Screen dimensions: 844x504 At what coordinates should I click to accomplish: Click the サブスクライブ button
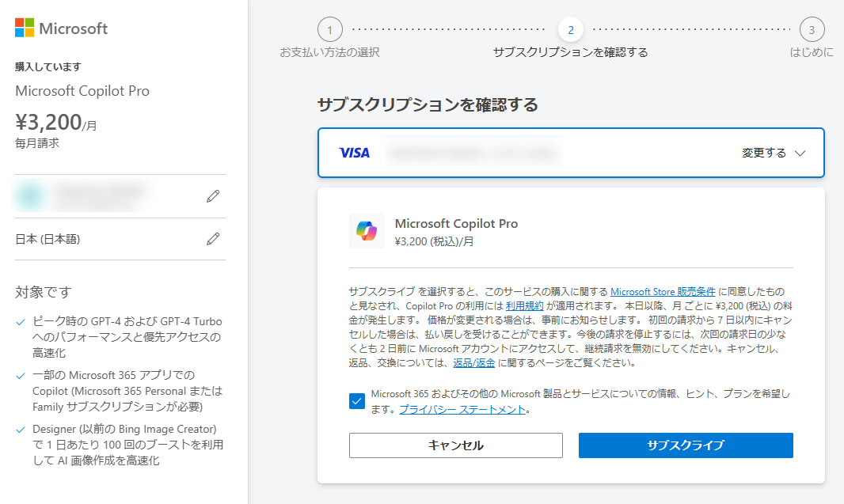(686, 445)
